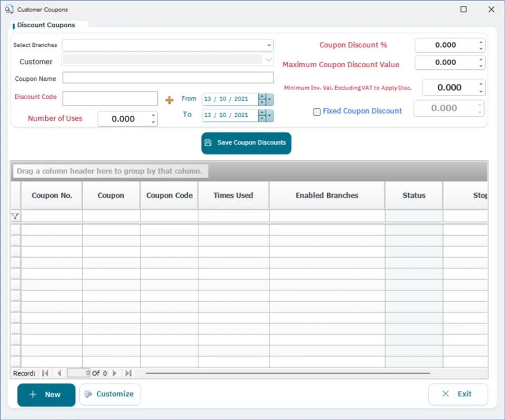This screenshot has width=505, height=420.
Task: Go to first record in navigator
Action: click(x=45, y=373)
